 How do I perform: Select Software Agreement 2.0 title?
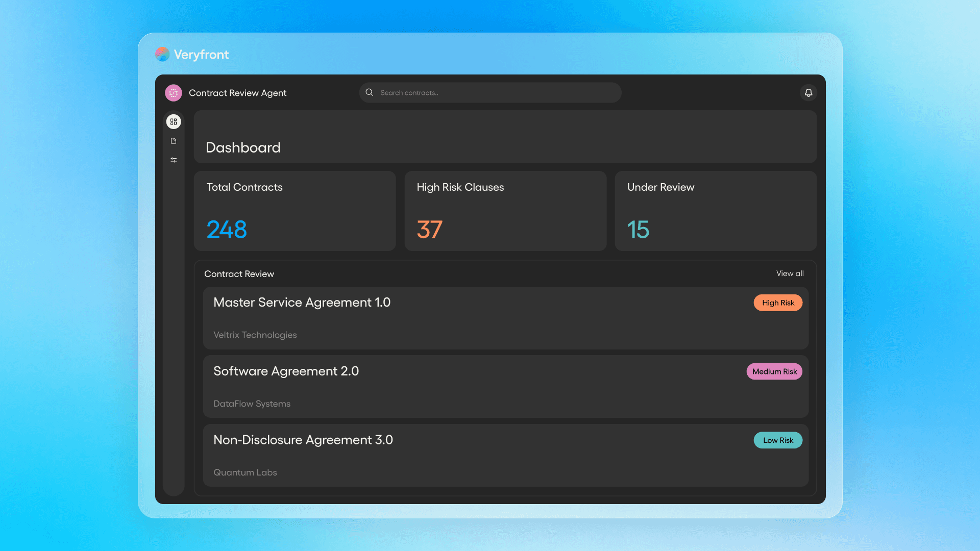click(x=286, y=371)
